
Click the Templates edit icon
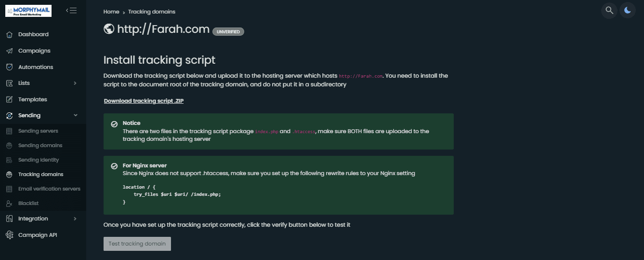click(9, 99)
